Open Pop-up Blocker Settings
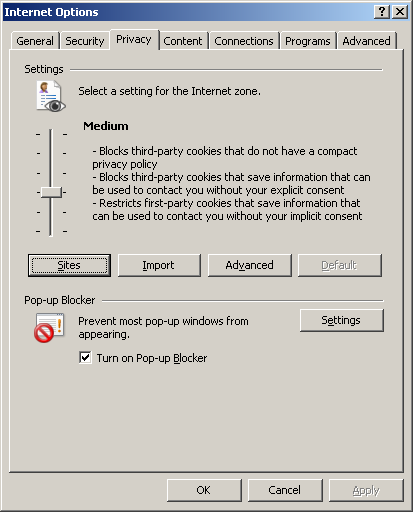This screenshot has width=413, height=512. tap(342, 320)
